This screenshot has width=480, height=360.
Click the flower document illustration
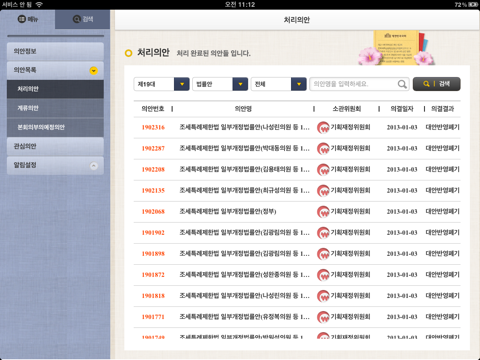pyautogui.click(x=397, y=48)
